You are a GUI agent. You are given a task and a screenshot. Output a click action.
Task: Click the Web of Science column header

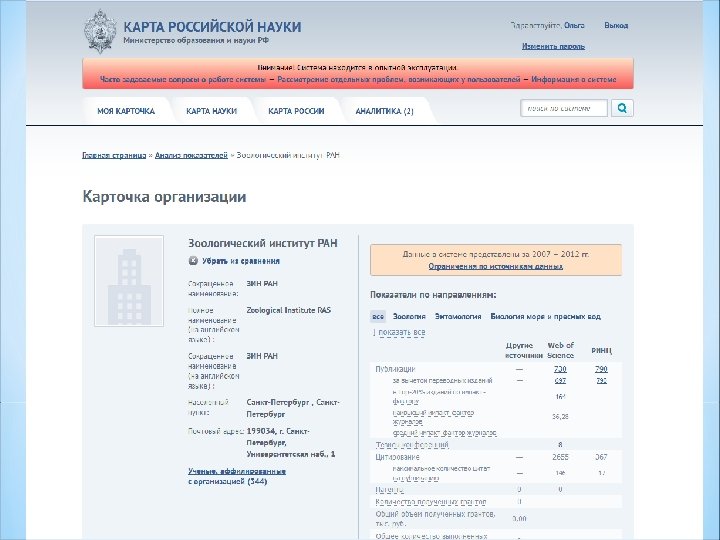561,350
